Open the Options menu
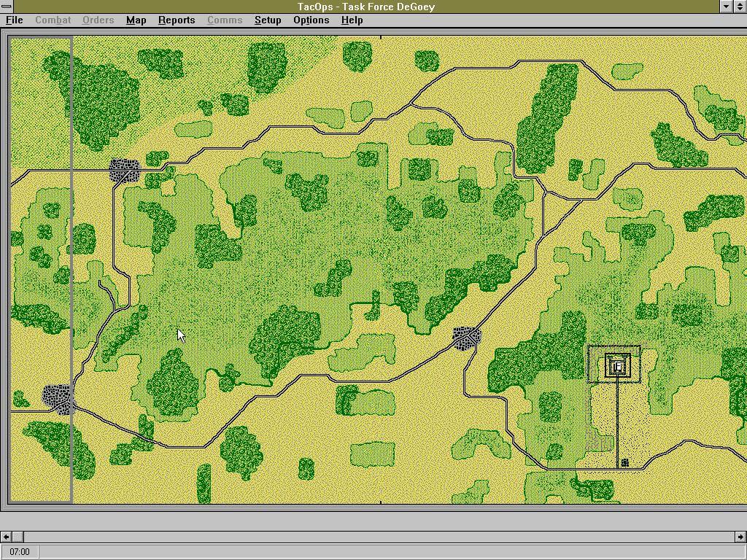This screenshot has width=747, height=560. point(311,20)
